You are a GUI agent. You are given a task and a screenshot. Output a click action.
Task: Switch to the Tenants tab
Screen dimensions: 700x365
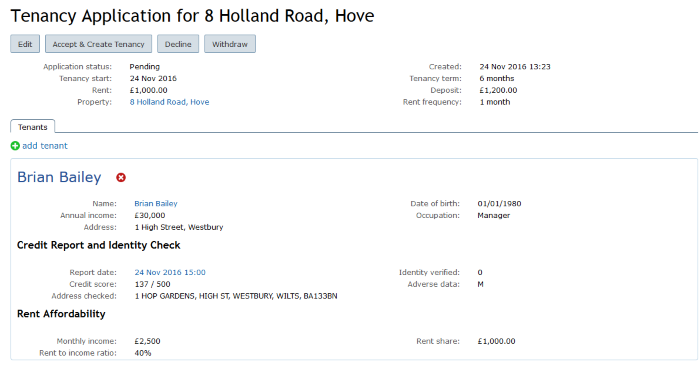pyautogui.click(x=33, y=127)
